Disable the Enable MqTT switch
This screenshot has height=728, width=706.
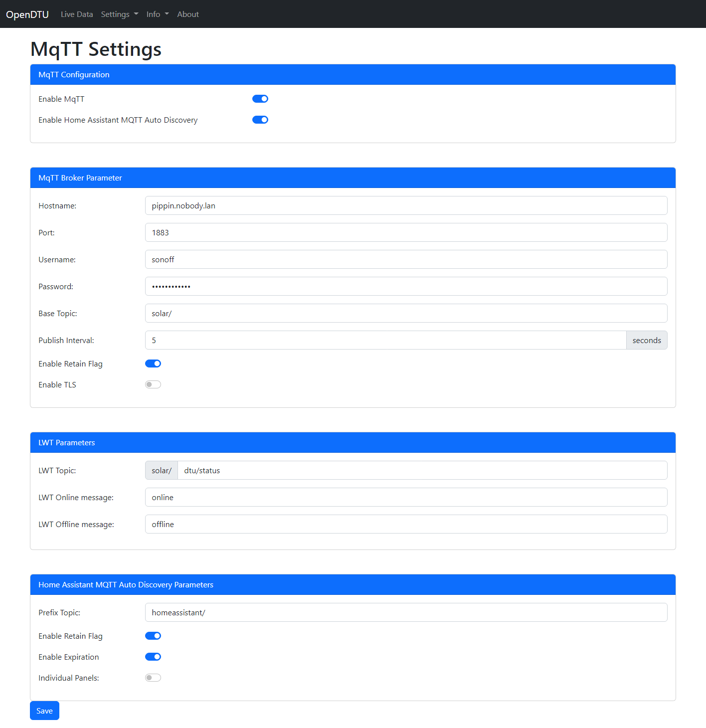click(x=260, y=99)
